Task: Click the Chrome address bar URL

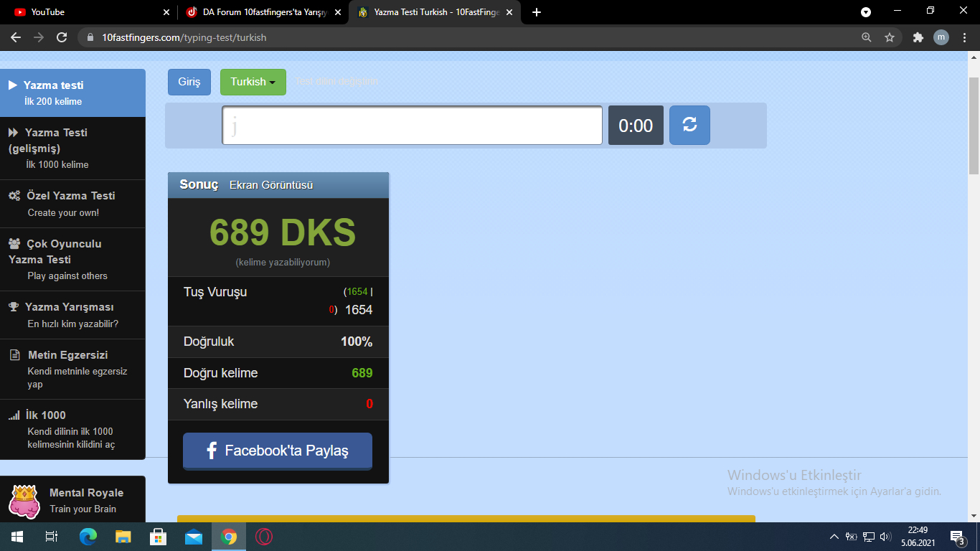Action: [184, 37]
